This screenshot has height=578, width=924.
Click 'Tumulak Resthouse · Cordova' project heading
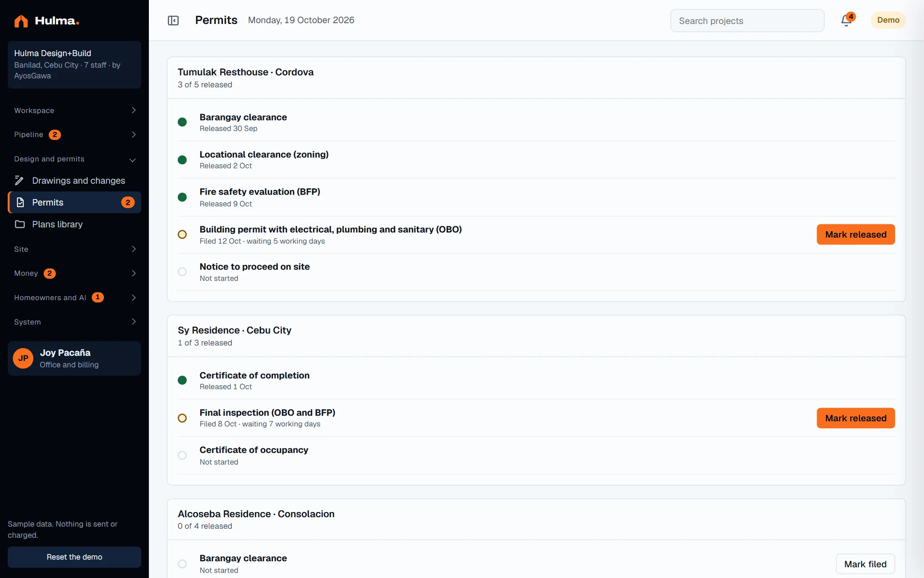[x=245, y=72]
